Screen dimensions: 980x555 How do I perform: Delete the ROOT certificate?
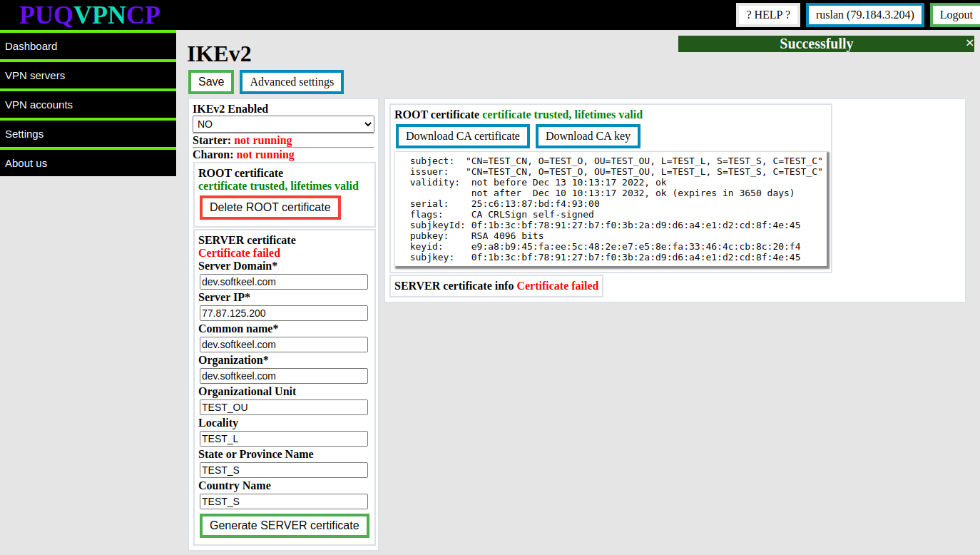tap(270, 208)
